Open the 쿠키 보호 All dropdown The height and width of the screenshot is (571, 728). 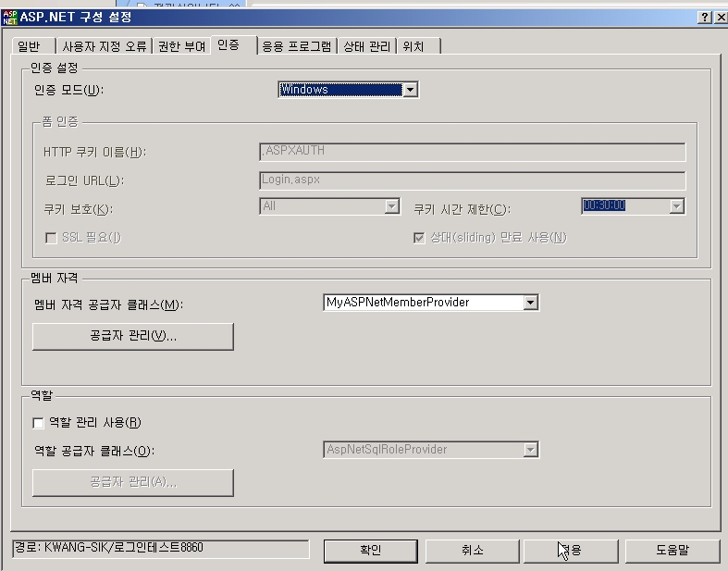329,206
